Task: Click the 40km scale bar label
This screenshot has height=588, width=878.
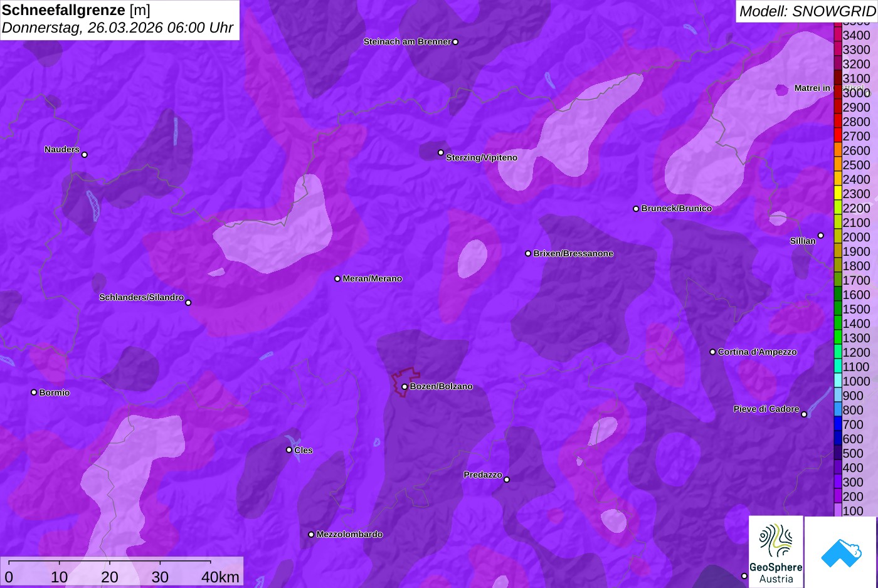Action: (220, 577)
